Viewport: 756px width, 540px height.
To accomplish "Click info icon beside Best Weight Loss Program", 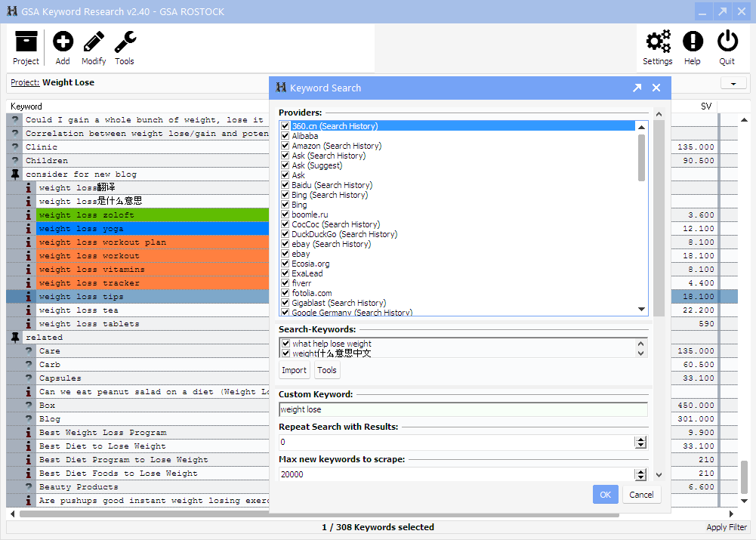I will (29, 433).
